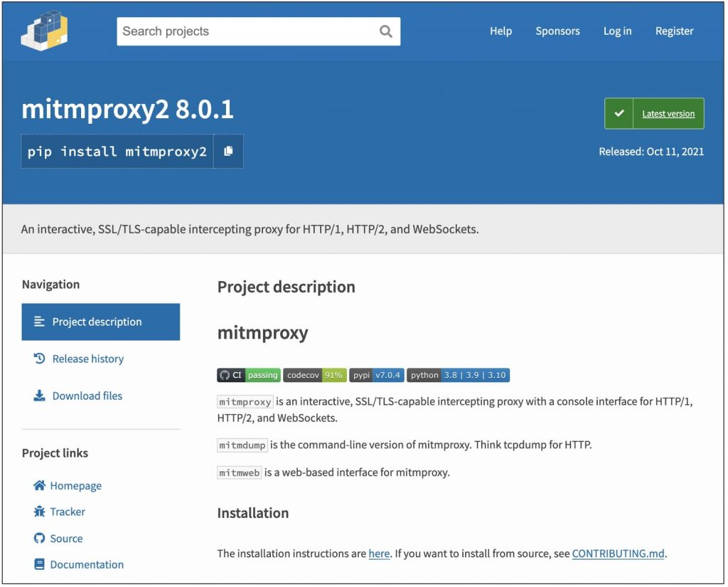Copy the pip install command to clipboard
Image resolution: width=728 pixels, height=587 pixels.
228,152
